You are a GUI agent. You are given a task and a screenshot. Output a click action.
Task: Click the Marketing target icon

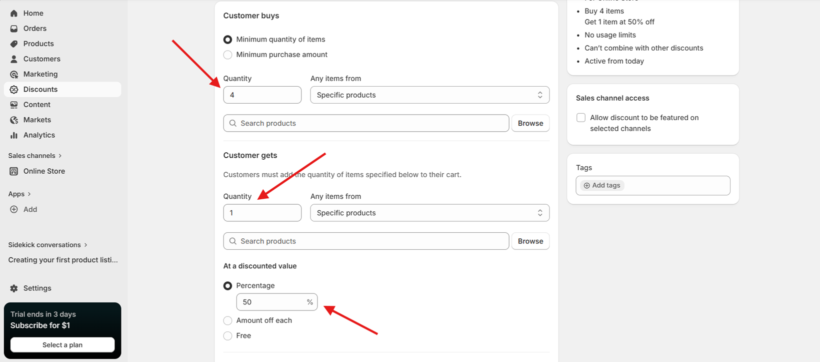point(14,74)
